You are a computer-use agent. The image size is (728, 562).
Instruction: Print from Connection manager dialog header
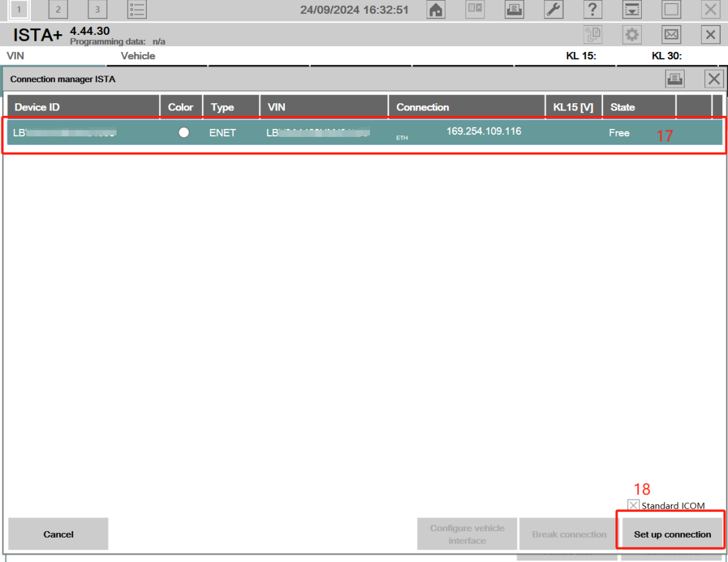click(x=675, y=80)
